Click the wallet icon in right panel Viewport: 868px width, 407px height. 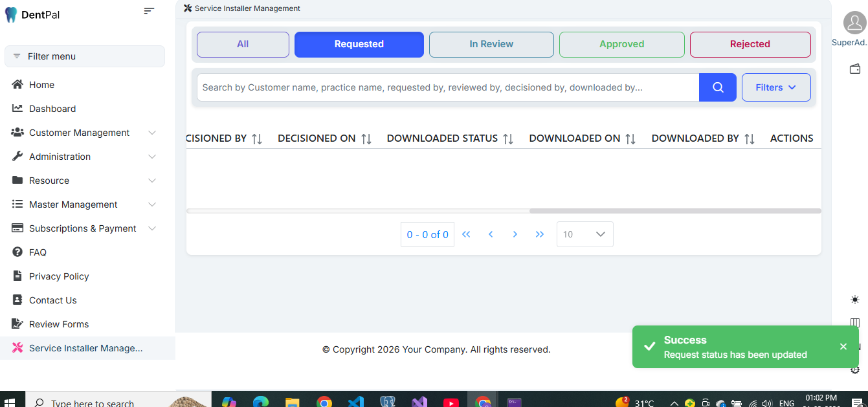(854, 69)
